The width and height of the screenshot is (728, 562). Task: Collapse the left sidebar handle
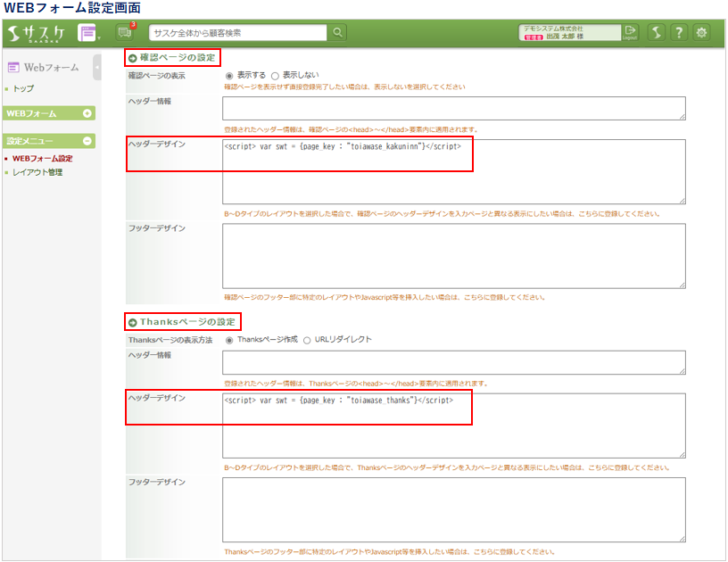click(x=97, y=67)
